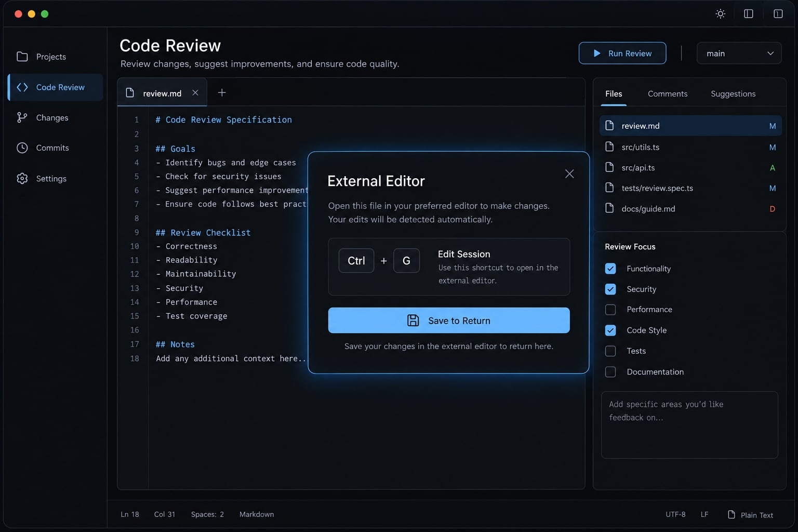Close the External Editor dialog
Screen dimensions: 798x532
[569, 174]
